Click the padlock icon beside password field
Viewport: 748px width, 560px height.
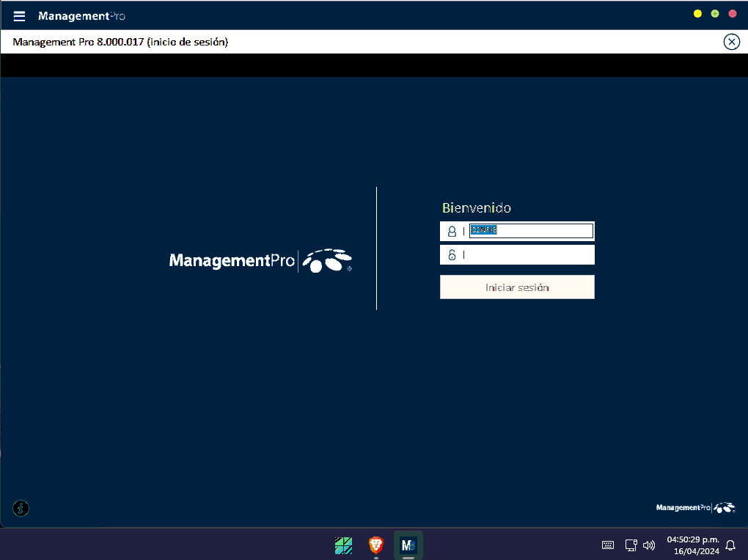point(452,255)
